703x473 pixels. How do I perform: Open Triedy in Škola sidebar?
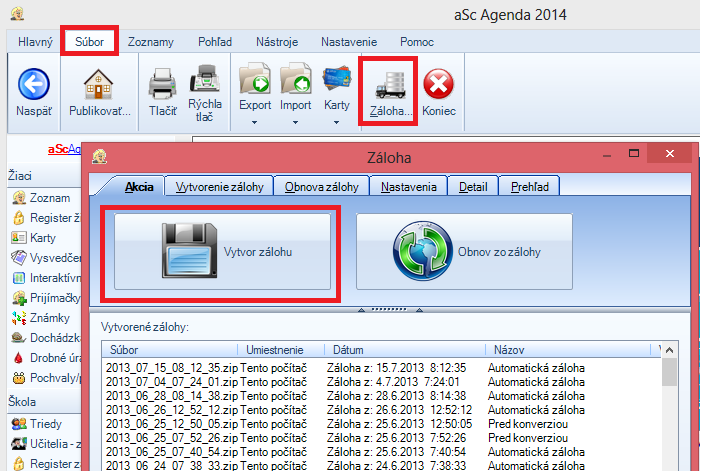[37, 424]
